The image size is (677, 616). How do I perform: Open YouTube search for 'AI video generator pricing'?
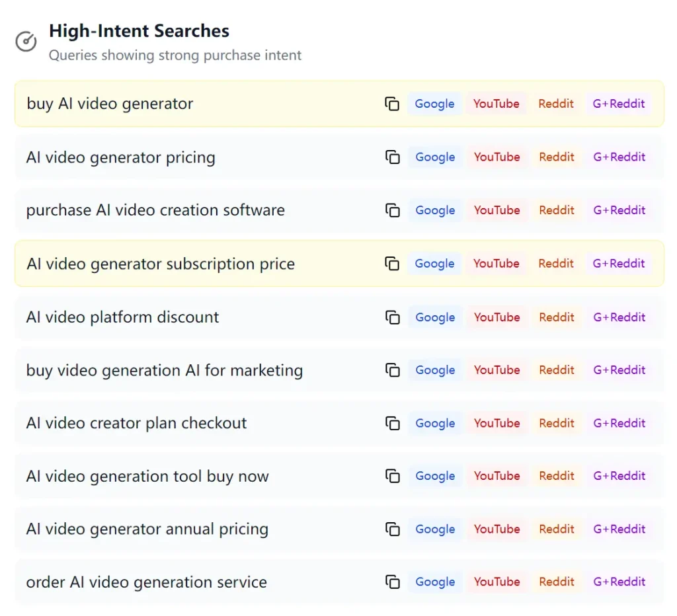pos(497,157)
